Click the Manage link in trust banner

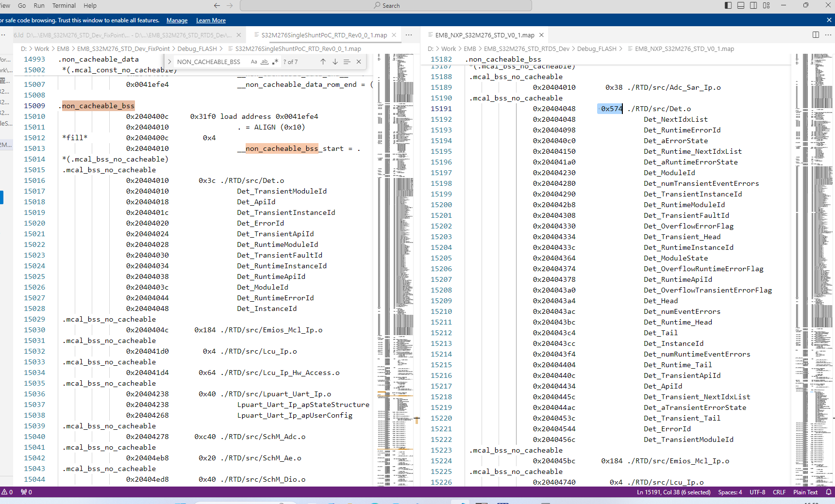[177, 20]
